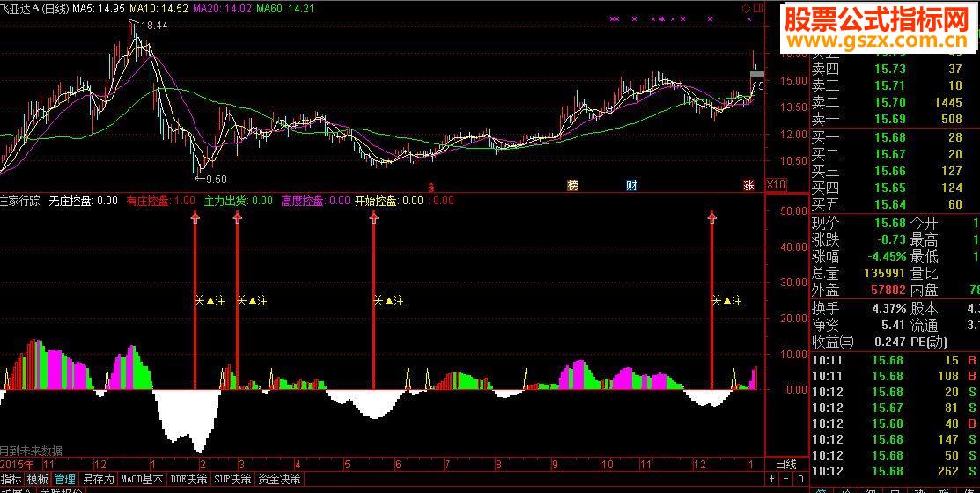Click the 用到未来数据 notice text
This screenshot has width=980, height=493.
tap(31, 451)
